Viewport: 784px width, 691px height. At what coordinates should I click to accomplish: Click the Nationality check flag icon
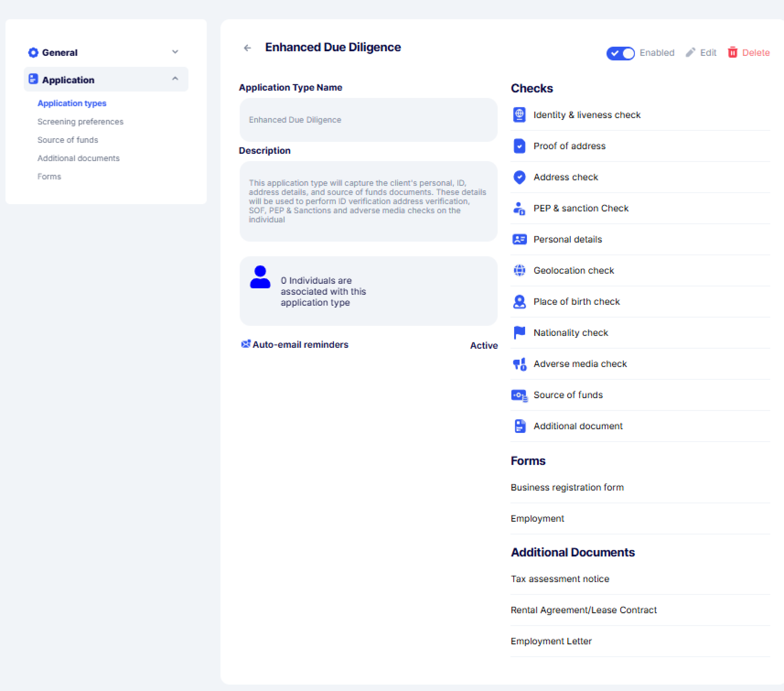pos(519,333)
